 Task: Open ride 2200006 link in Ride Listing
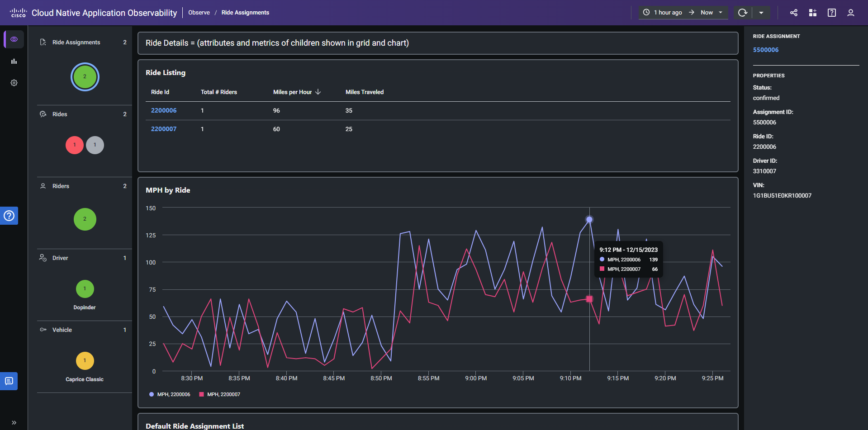click(164, 110)
